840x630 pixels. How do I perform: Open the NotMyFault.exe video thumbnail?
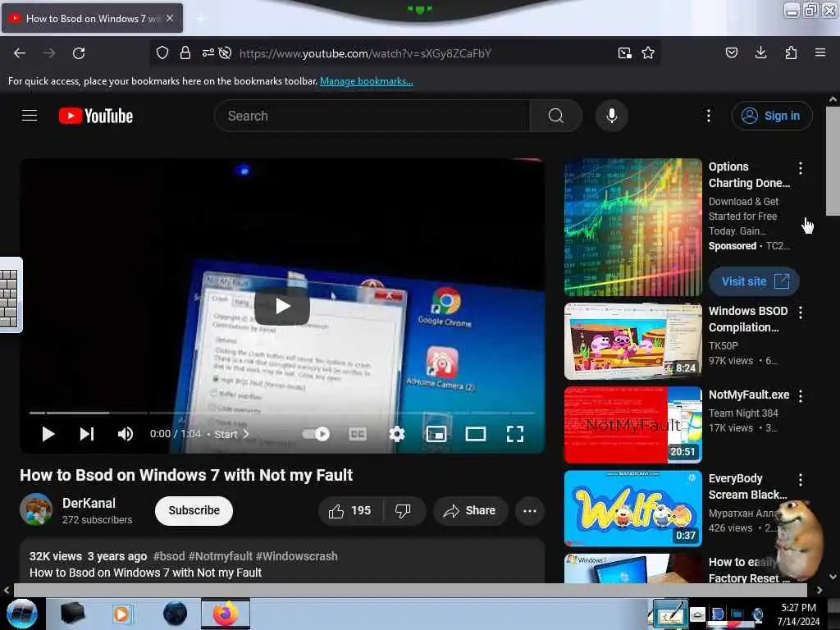click(633, 424)
